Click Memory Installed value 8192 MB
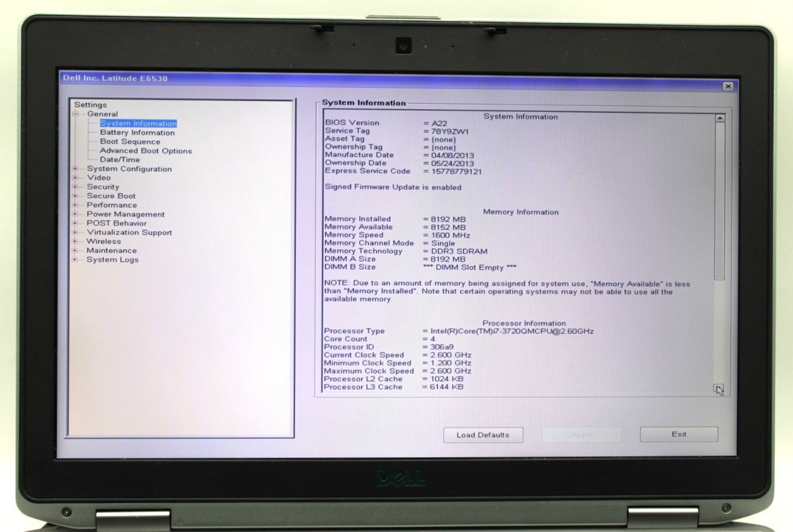The height and width of the screenshot is (532, 793). click(448, 219)
